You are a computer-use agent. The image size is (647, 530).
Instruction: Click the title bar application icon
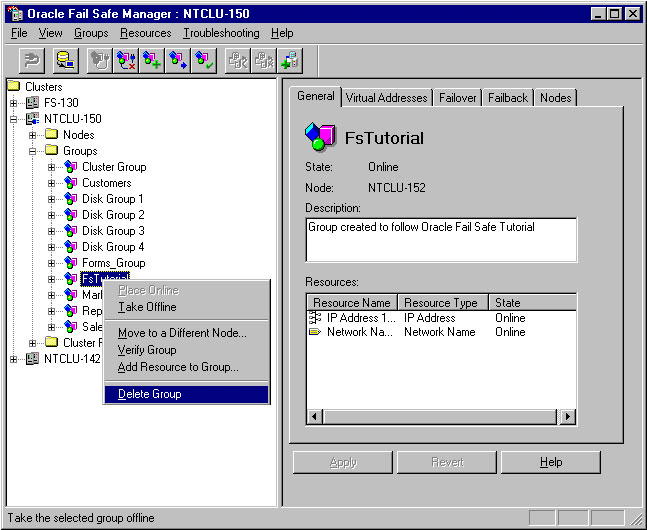(16, 14)
